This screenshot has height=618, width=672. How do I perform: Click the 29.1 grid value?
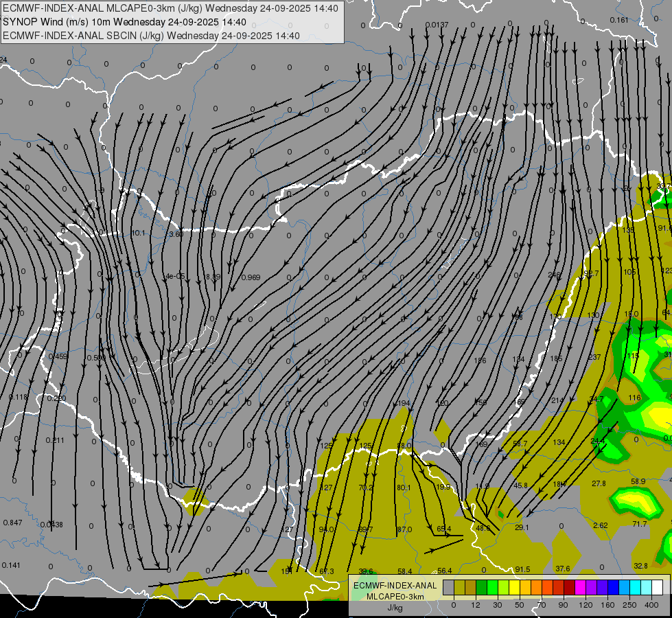pos(522,527)
